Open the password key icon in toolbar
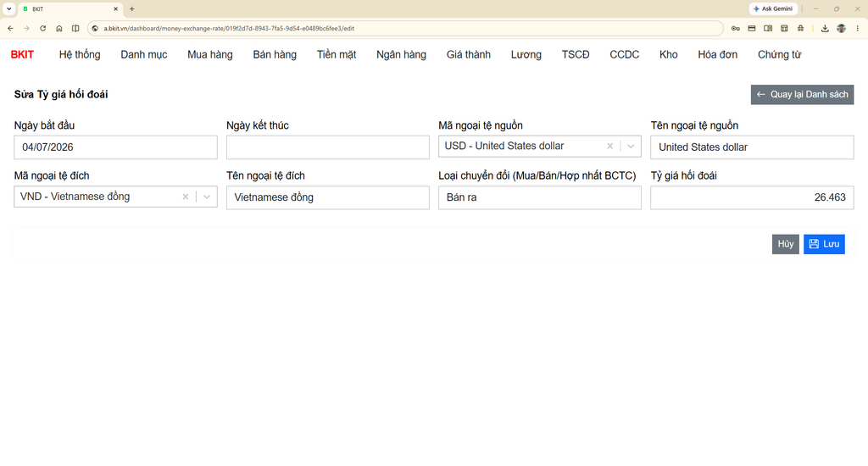The image size is (868, 466). click(735, 28)
